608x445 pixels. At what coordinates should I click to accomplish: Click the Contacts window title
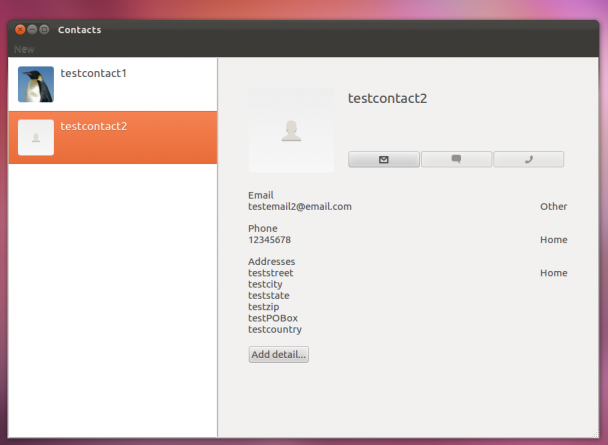[79, 30]
